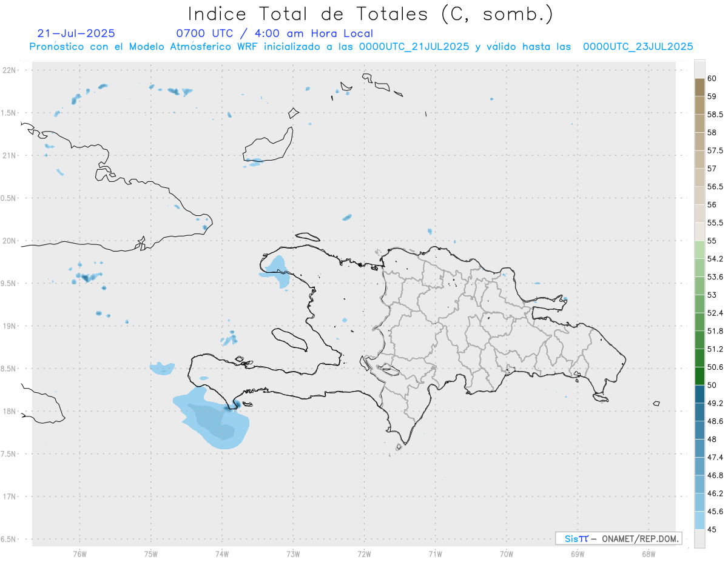Click the colorbar label '49.2'
The width and height of the screenshot is (728, 562).
tap(715, 403)
